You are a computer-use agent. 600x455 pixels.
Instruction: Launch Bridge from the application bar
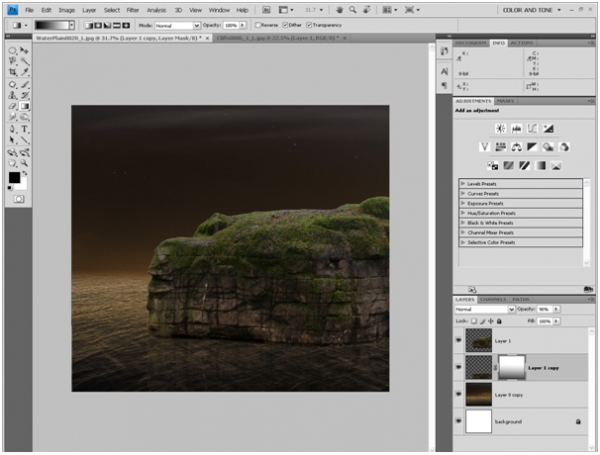[266, 10]
